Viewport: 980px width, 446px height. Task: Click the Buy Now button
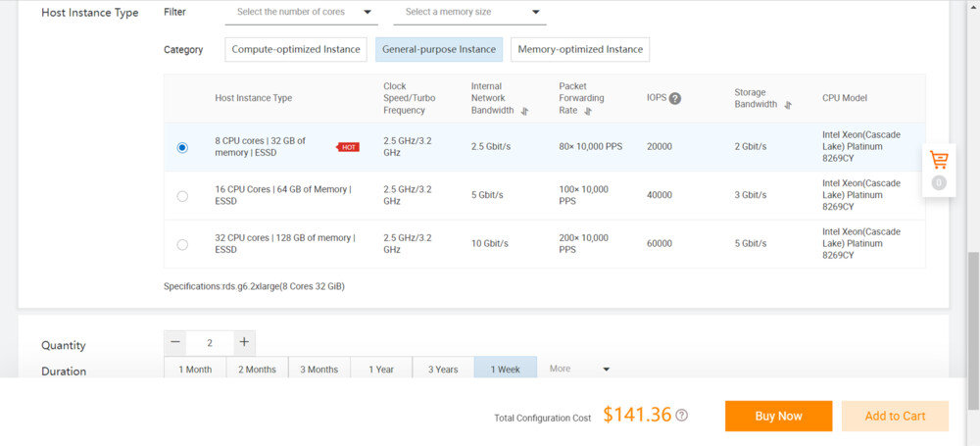pyautogui.click(x=778, y=416)
